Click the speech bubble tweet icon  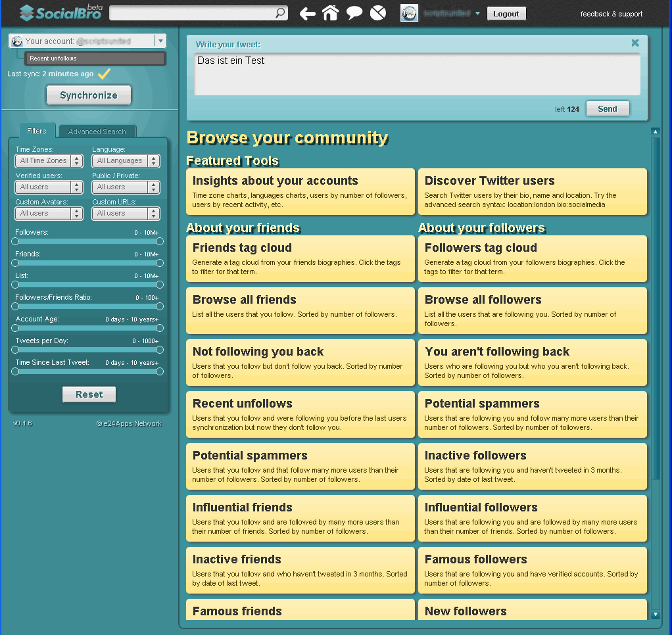(354, 13)
